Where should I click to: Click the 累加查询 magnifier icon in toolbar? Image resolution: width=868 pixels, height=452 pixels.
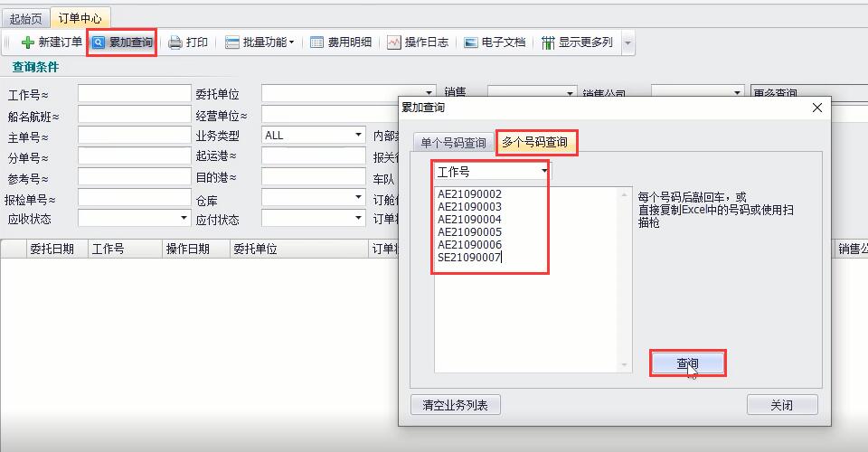pyautogui.click(x=99, y=42)
